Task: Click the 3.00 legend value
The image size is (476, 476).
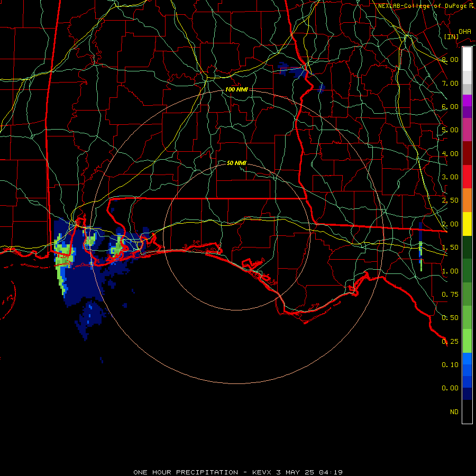Action: coord(450,177)
